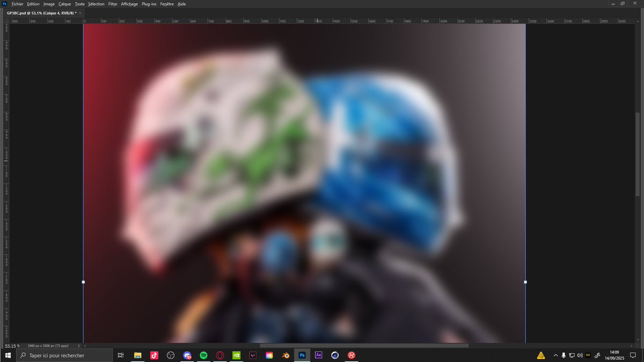Click the horizontal scrollbar left arrow

[86, 346]
